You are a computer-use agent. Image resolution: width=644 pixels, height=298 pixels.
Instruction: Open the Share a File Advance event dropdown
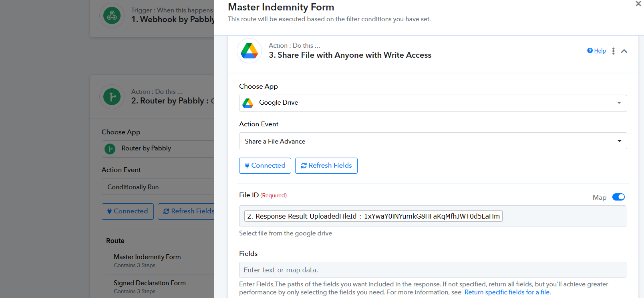point(433,141)
